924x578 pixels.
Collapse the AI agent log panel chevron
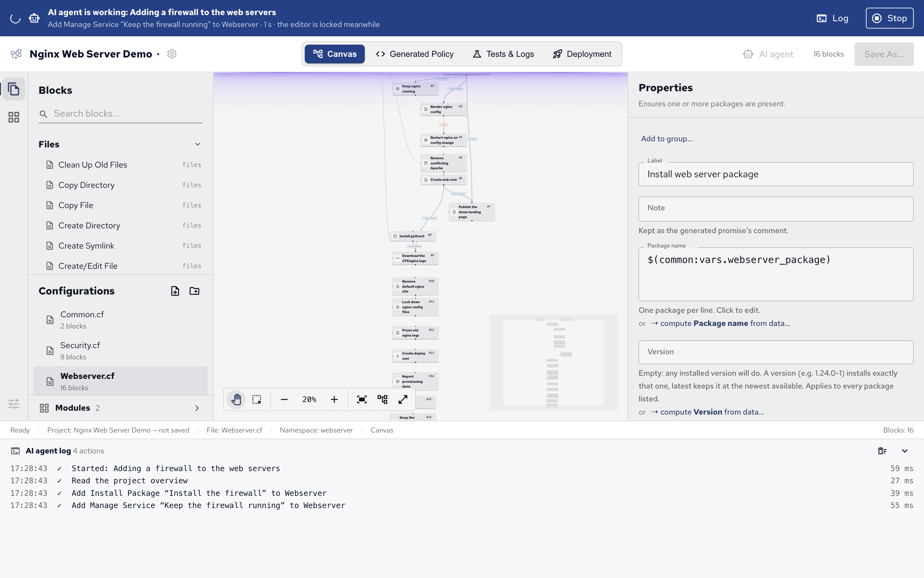[904, 451]
